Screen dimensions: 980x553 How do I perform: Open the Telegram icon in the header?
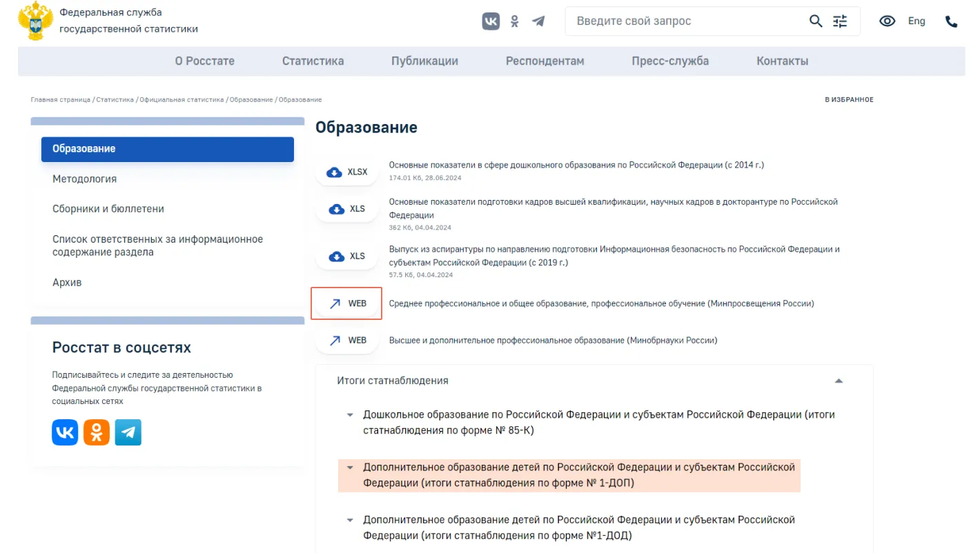pos(538,21)
